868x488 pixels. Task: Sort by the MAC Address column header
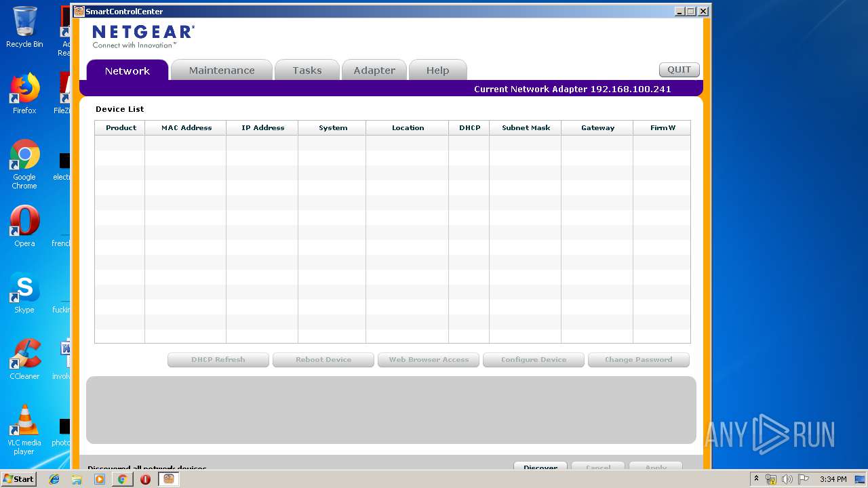[186, 127]
